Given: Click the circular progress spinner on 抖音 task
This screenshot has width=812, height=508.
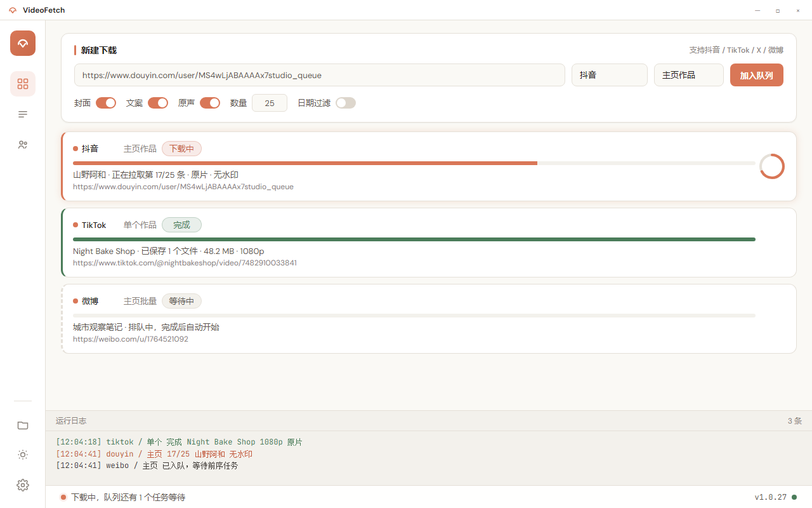Looking at the screenshot, I should (772, 166).
